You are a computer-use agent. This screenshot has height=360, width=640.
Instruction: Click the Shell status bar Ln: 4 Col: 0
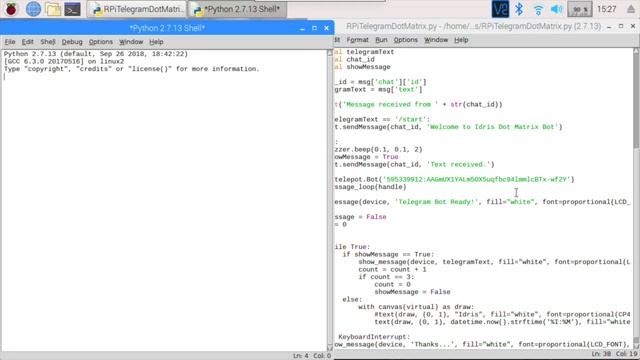[312, 356]
